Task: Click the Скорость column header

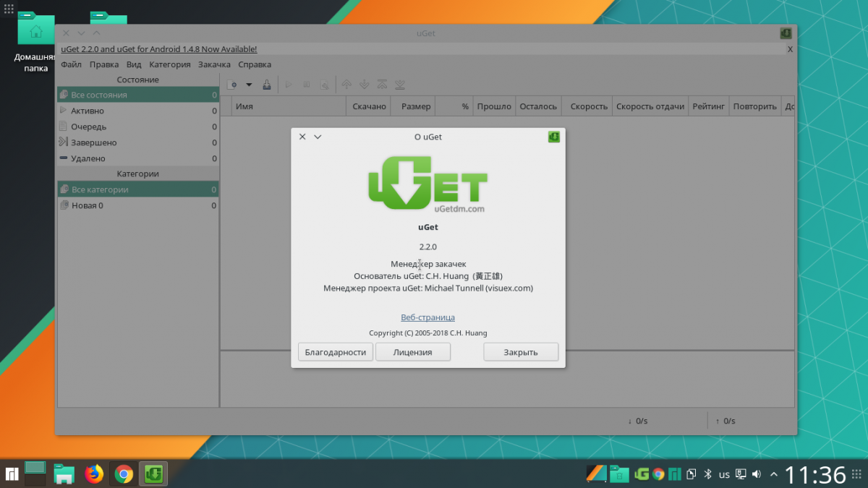Action: (x=587, y=106)
